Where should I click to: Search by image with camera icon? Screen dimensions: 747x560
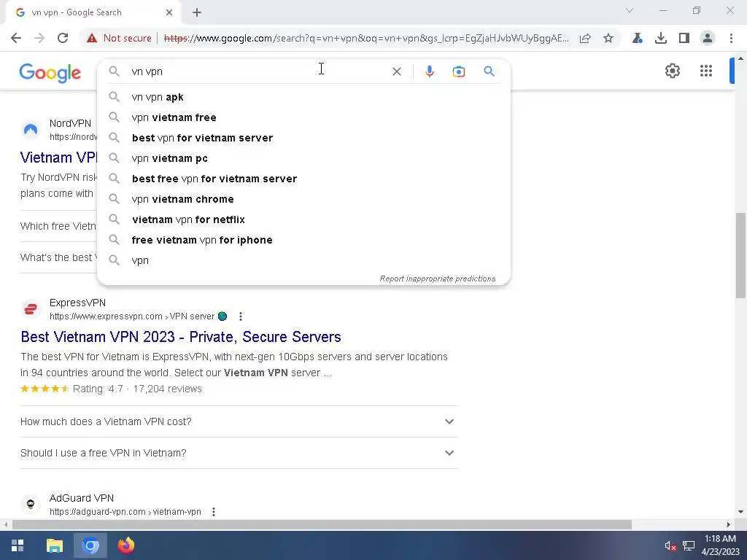[x=458, y=71]
